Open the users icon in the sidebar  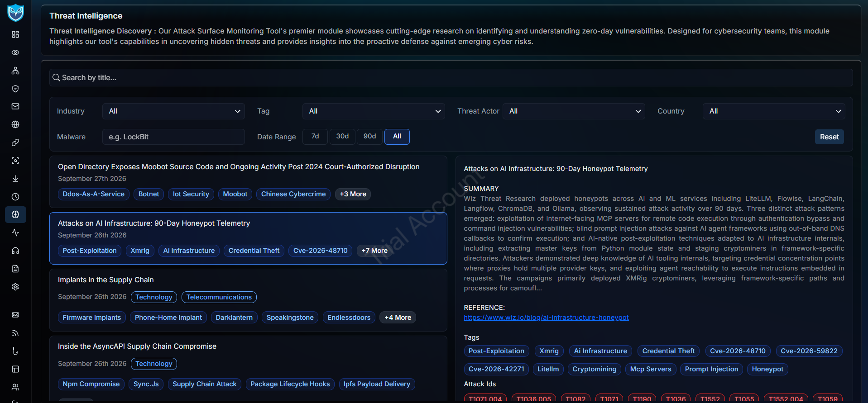click(15, 387)
